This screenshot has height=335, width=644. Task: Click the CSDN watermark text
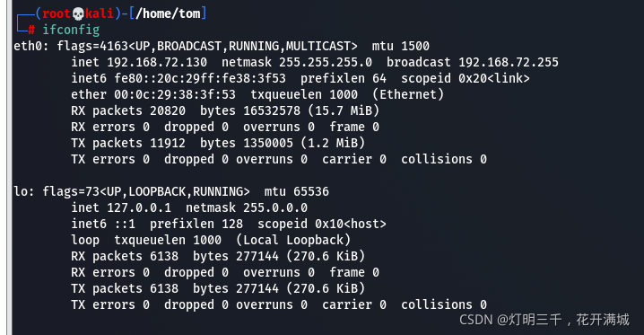[x=544, y=320]
